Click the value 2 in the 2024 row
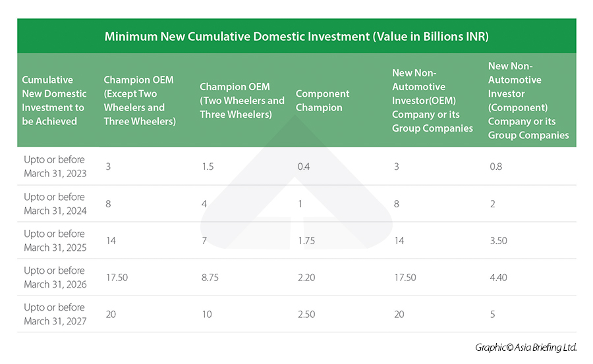The height and width of the screenshot is (364, 593). [x=492, y=204]
